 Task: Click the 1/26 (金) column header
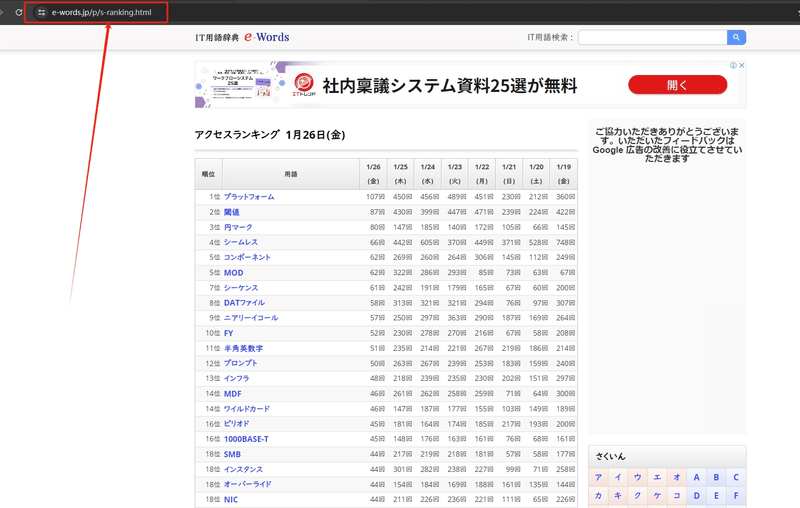click(x=373, y=174)
